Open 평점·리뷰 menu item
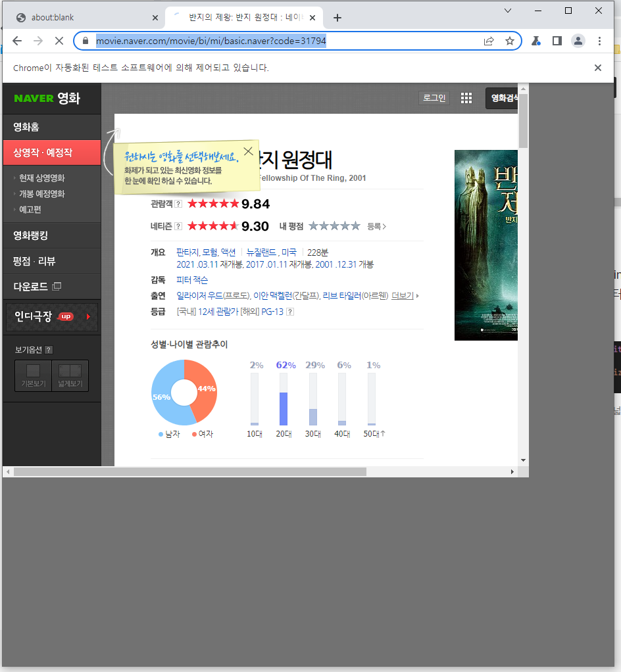621x672 pixels. click(x=52, y=261)
